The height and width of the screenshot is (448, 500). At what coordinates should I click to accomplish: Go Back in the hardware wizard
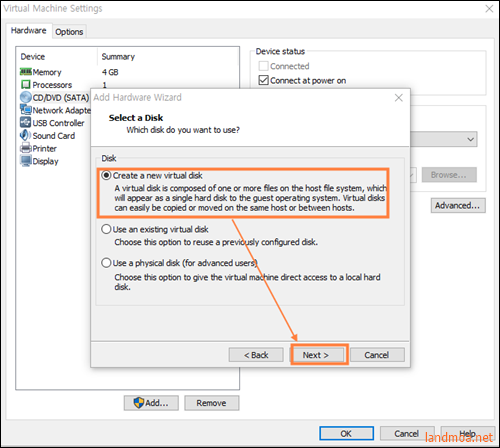click(256, 355)
